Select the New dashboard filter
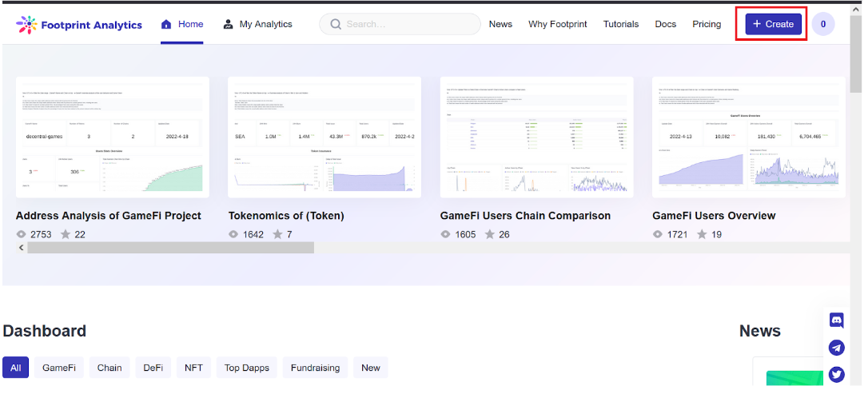 [x=371, y=368]
